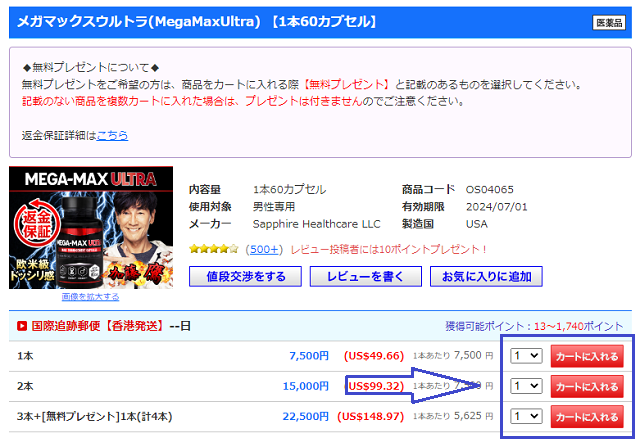Click the 値段交渉をする button

click(x=245, y=276)
